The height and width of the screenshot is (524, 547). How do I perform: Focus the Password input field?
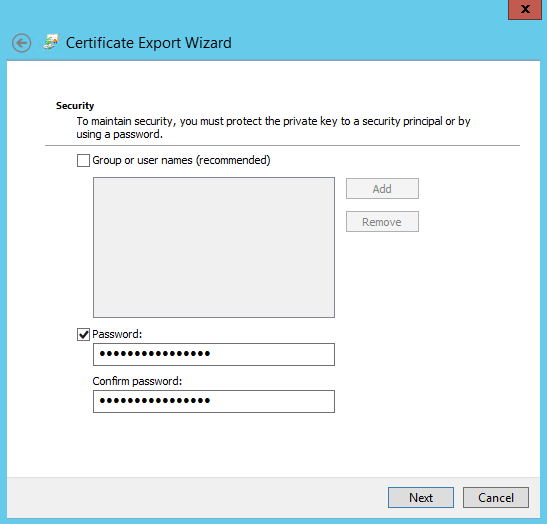click(x=214, y=354)
